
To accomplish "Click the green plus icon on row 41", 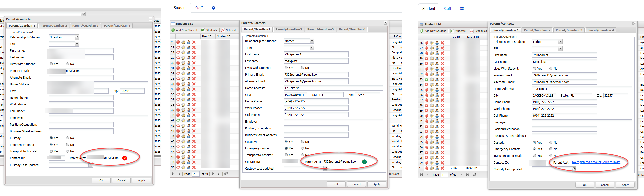I will (x=178, y=120).
